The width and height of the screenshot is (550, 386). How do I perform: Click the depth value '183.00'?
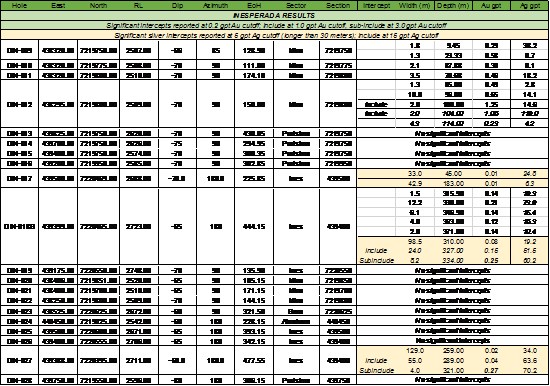pos(453,183)
